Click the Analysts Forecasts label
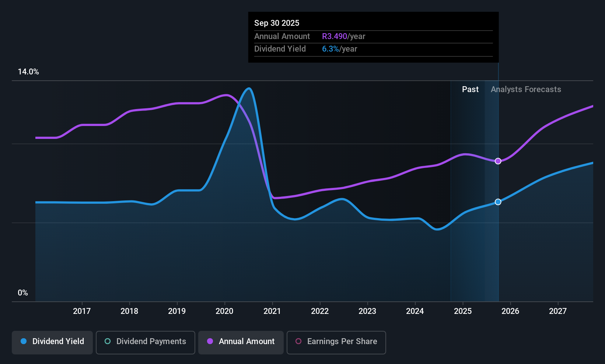The width and height of the screenshot is (605, 364). coord(526,90)
